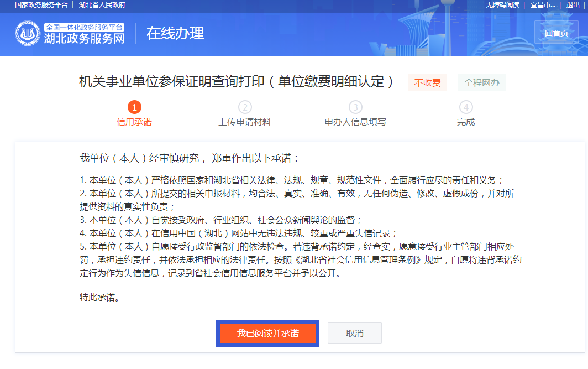Select the 信用承诺 step label
Screen dimensions: 588x369
(134, 122)
